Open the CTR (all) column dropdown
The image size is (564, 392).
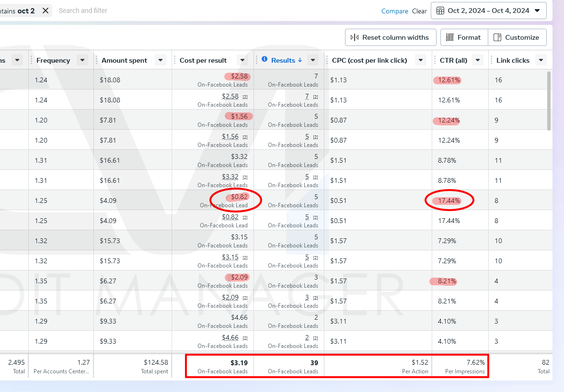point(477,60)
